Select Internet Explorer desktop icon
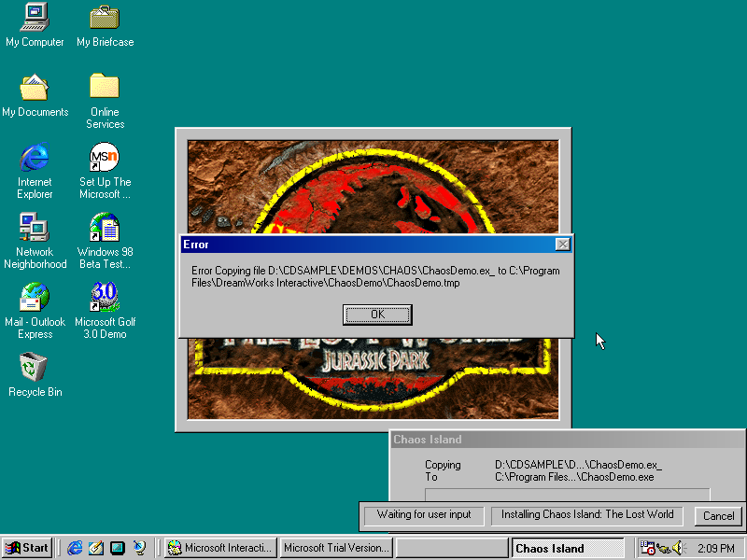 35,171
